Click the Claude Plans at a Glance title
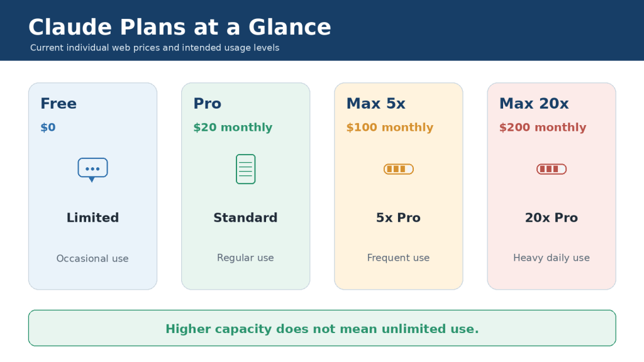This screenshot has width=644, height=362. click(x=179, y=27)
